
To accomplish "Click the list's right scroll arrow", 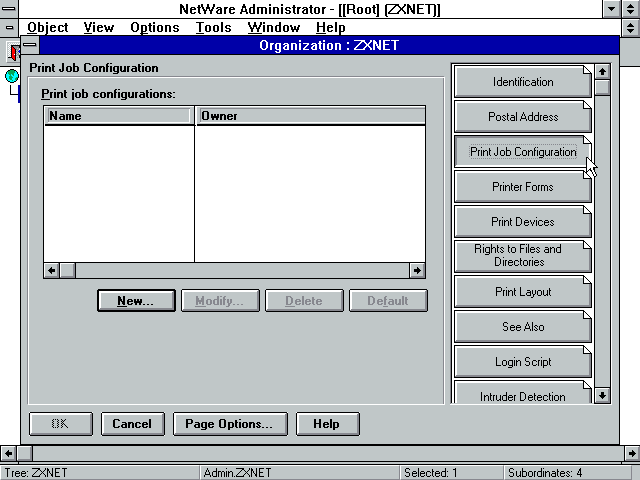I will click(417, 270).
